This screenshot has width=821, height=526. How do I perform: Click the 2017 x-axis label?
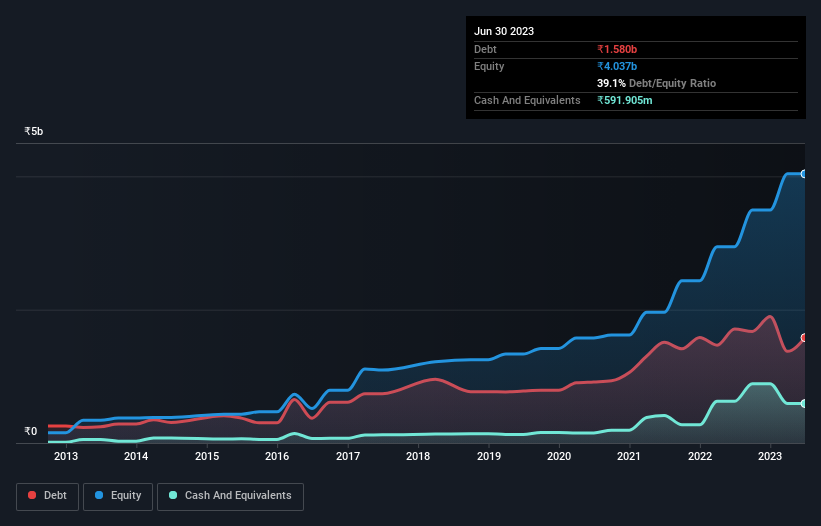coord(348,456)
